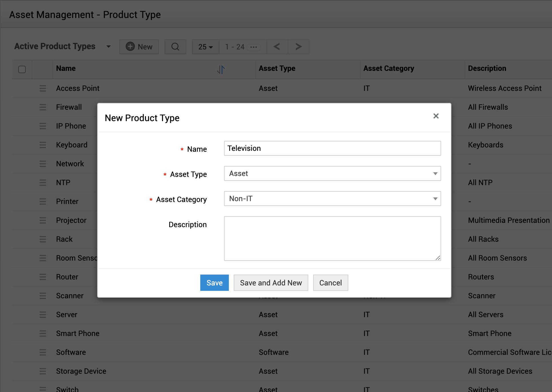Change rows per page via 25 dropdown
This screenshot has height=392, width=552.
pos(205,47)
